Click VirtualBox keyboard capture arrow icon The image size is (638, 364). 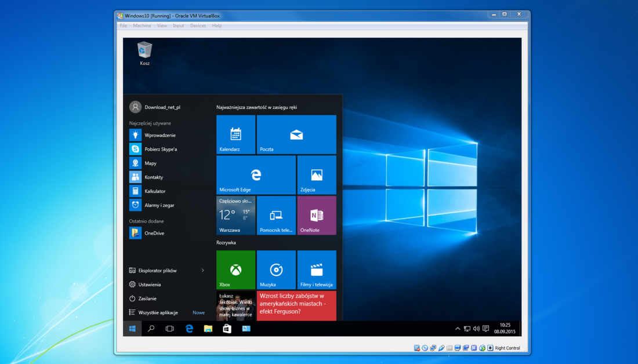coord(490,348)
